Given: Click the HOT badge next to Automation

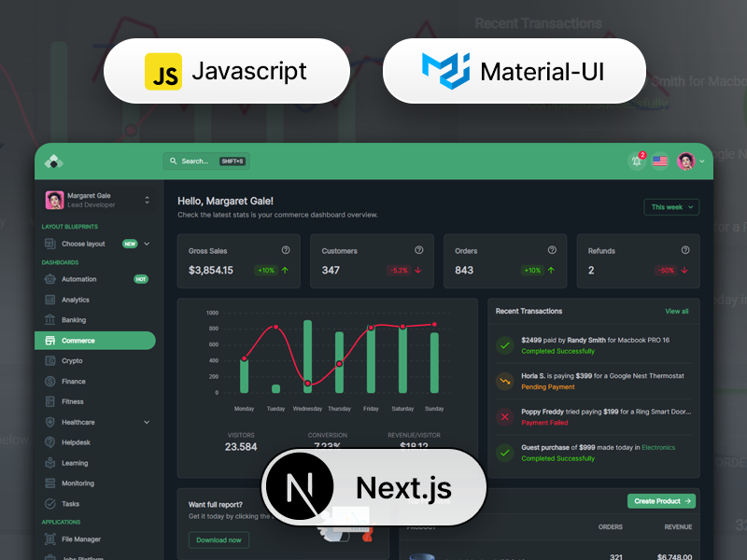Looking at the screenshot, I should click(x=141, y=279).
